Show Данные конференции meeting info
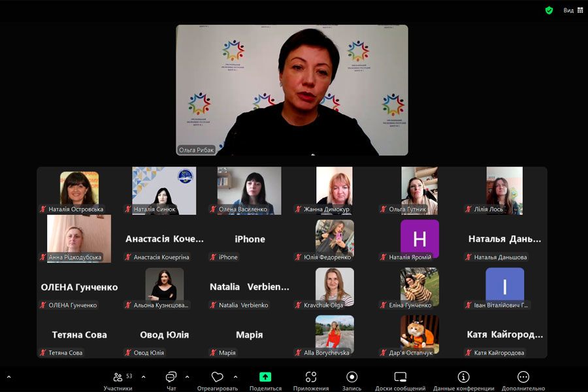The width and height of the screenshot is (588, 392). click(x=463, y=378)
